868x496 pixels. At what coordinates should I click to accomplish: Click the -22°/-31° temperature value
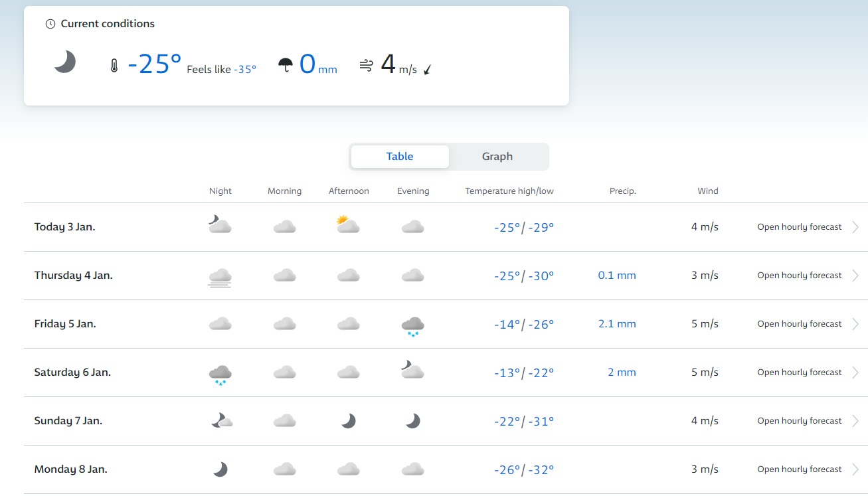[524, 422]
